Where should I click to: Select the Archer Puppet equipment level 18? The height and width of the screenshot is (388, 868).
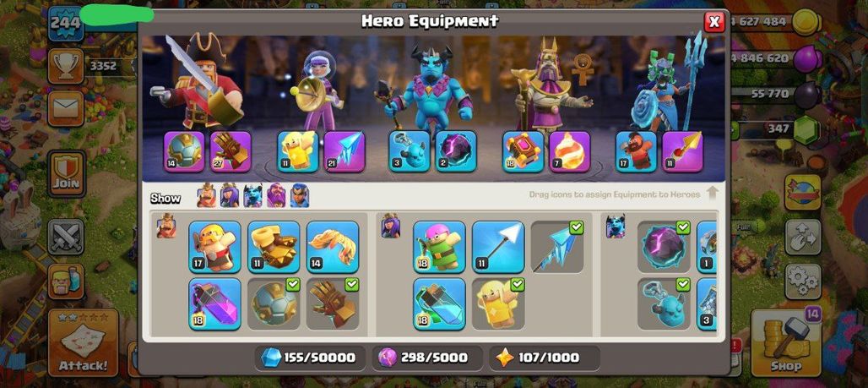tap(440, 247)
